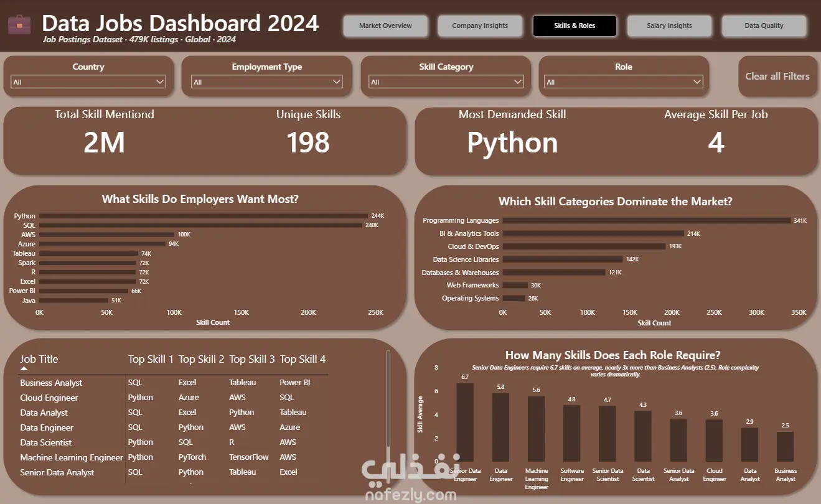Select the Machine Learning Engineer column 5.6
The width and height of the screenshot is (821, 504).
coord(536,429)
